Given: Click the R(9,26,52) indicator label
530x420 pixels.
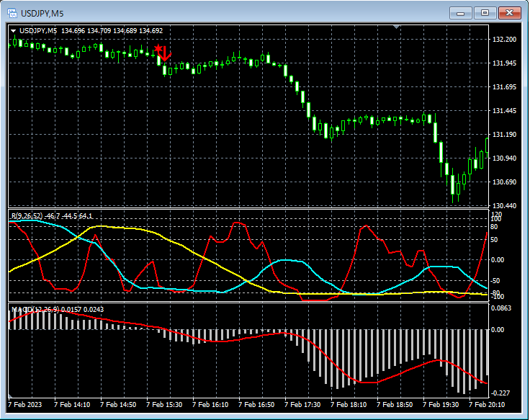Looking at the screenshot, I should [x=29, y=216].
